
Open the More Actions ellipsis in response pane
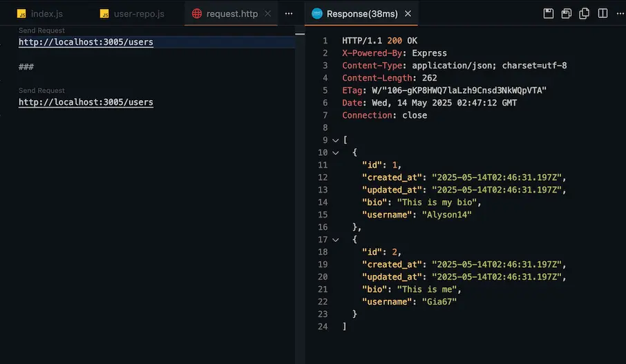point(619,14)
